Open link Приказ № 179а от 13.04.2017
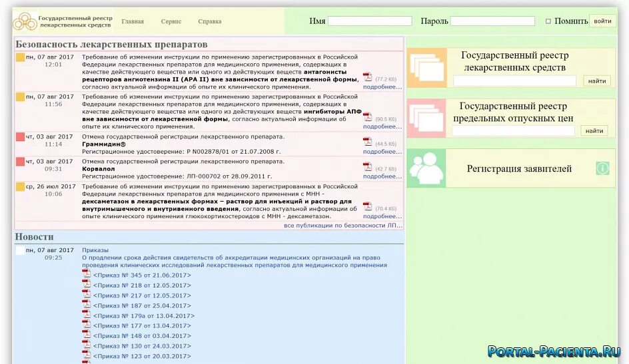 point(144,316)
